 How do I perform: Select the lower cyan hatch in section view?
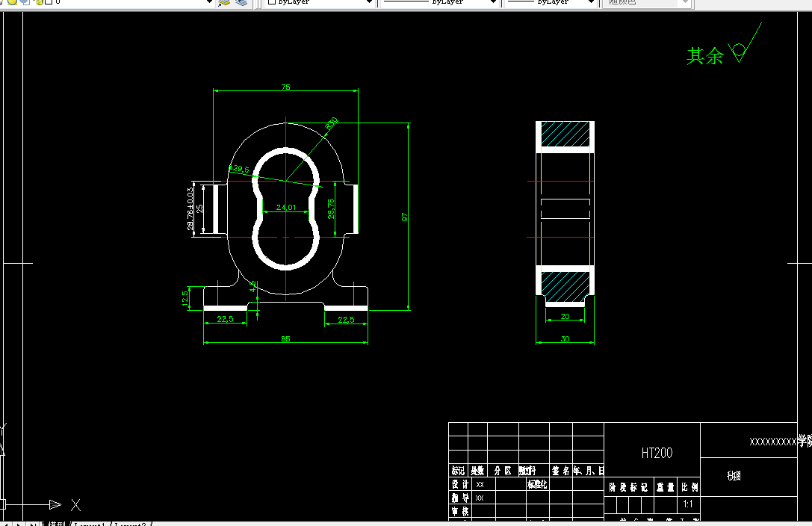(x=565, y=287)
